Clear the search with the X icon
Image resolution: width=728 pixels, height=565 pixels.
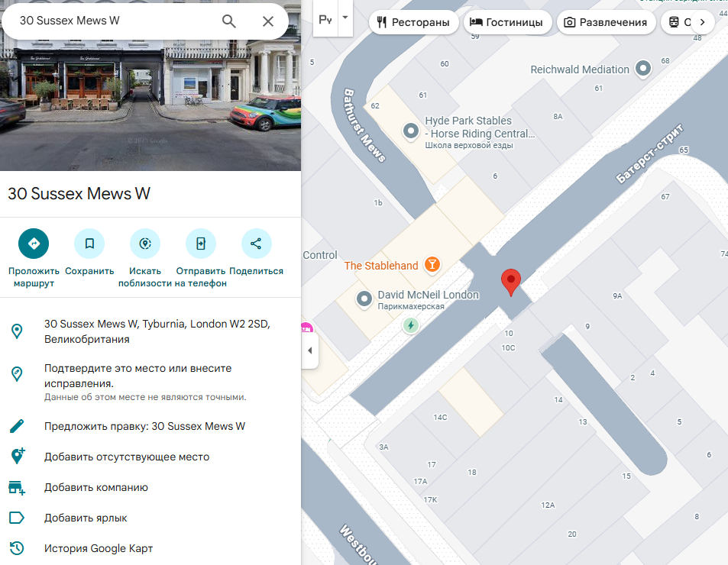tap(268, 21)
